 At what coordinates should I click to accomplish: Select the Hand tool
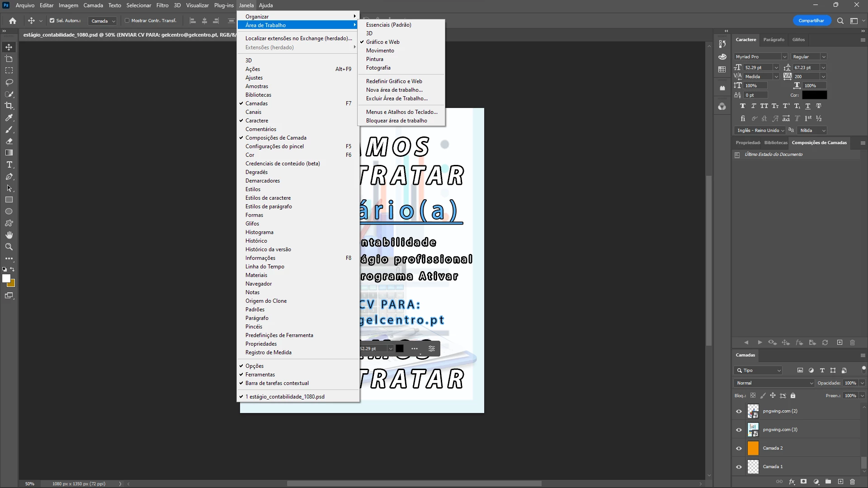click(9, 235)
